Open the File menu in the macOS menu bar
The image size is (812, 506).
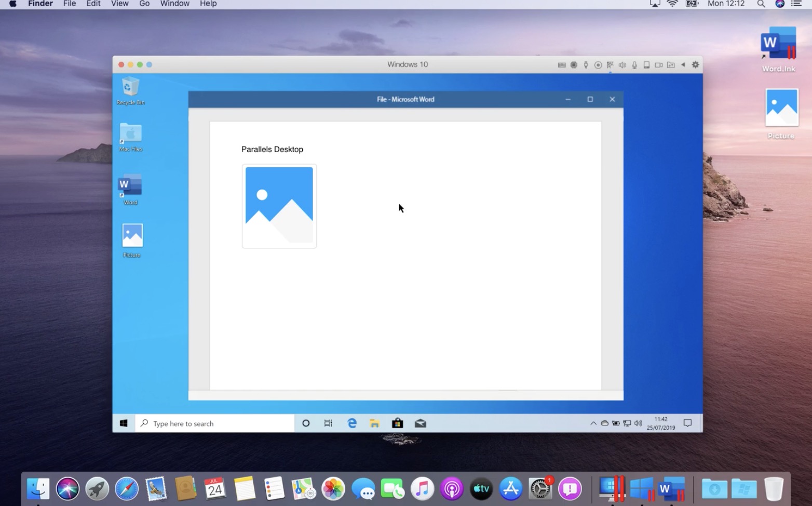[x=70, y=4]
